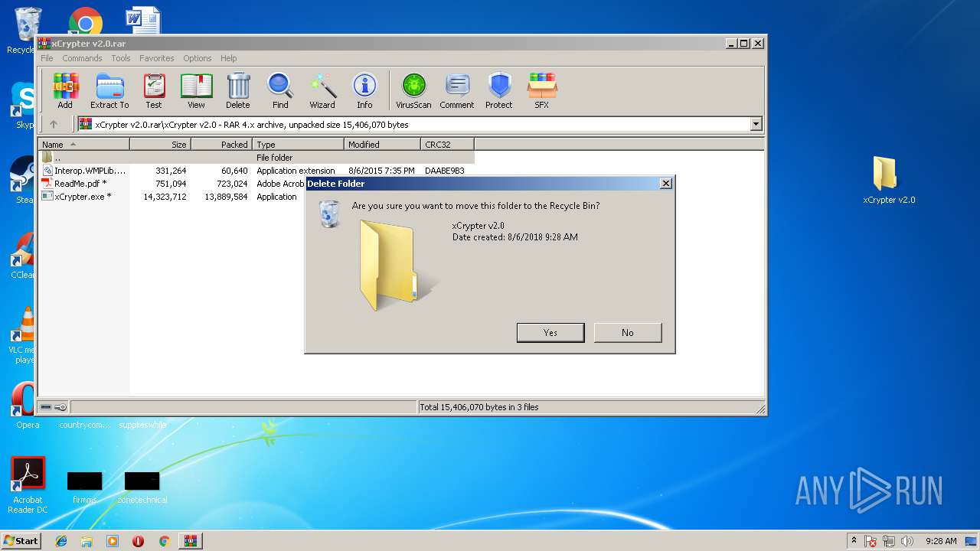Start VirusScan on archive
Viewport: 980px width, 551px height.
pyautogui.click(x=413, y=91)
